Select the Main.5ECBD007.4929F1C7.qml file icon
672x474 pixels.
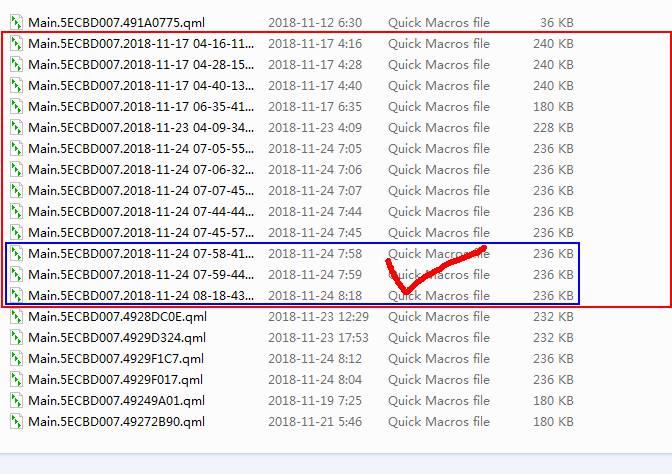(16, 358)
